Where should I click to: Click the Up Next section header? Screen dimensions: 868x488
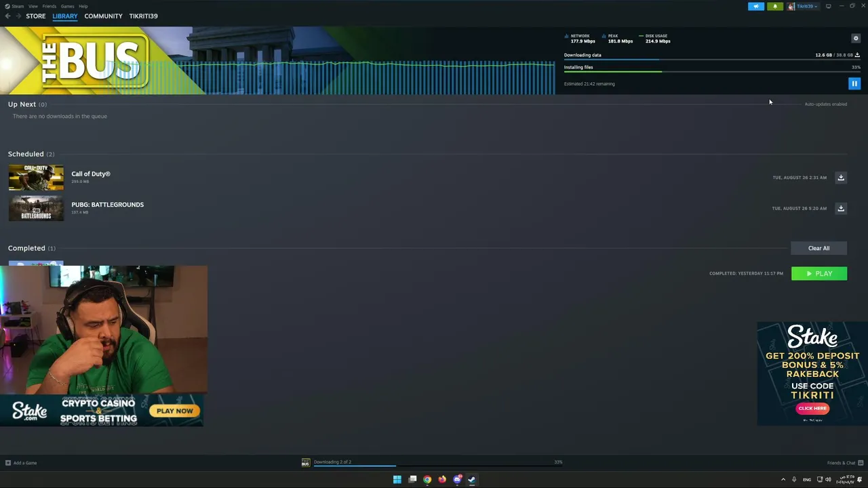click(27, 104)
